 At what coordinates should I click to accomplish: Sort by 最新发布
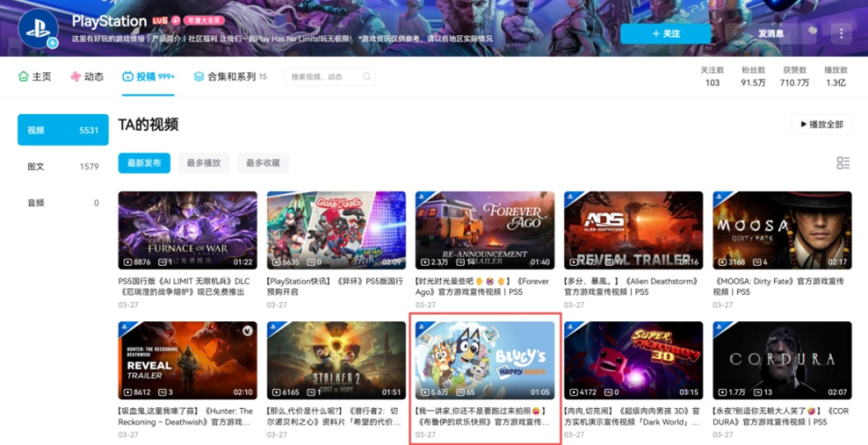pos(144,164)
